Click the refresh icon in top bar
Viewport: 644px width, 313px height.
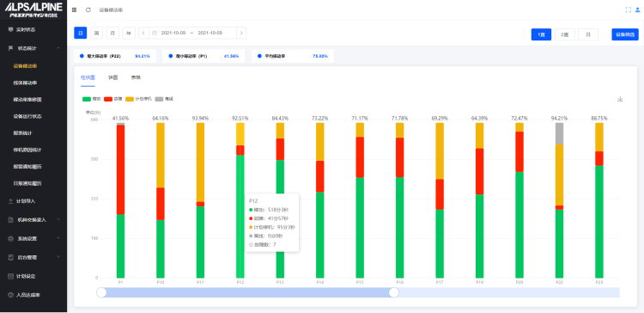coord(88,9)
